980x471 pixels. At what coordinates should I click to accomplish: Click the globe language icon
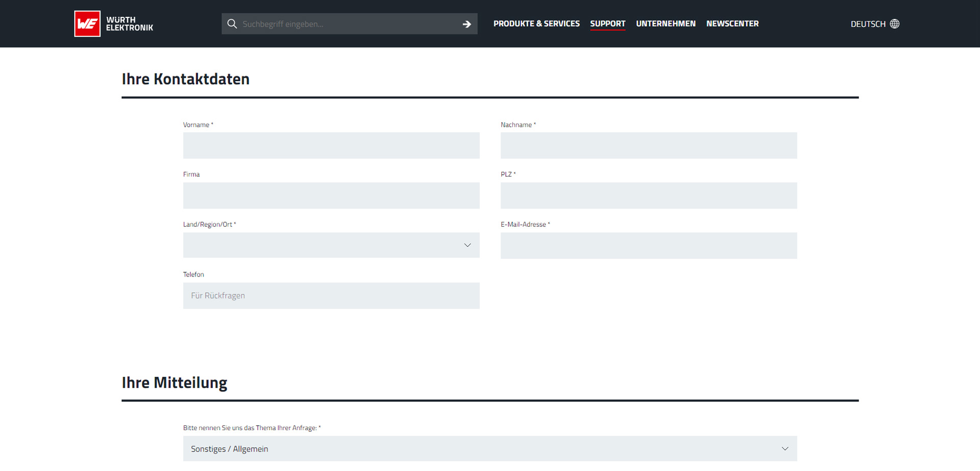[895, 24]
